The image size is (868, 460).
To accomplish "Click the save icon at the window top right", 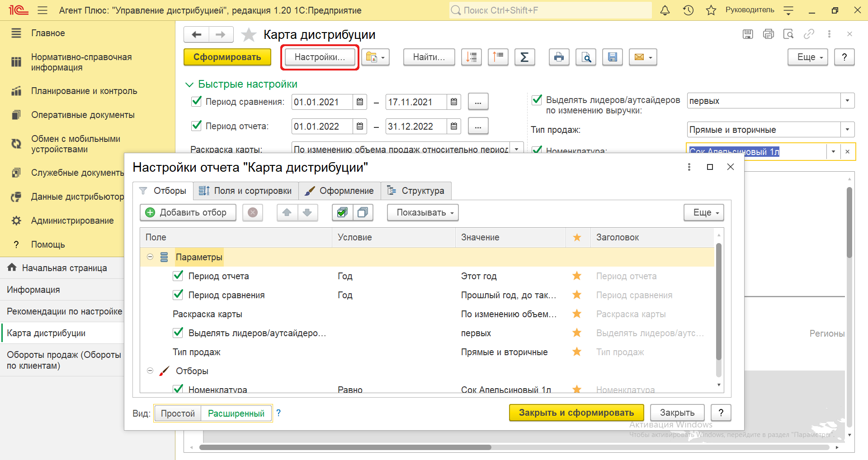I will point(748,34).
